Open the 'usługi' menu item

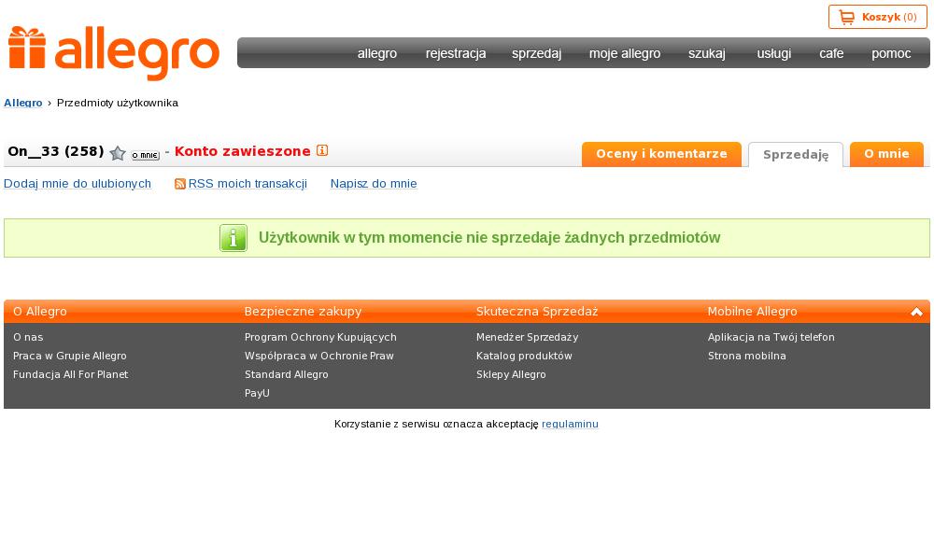tap(773, 53)
